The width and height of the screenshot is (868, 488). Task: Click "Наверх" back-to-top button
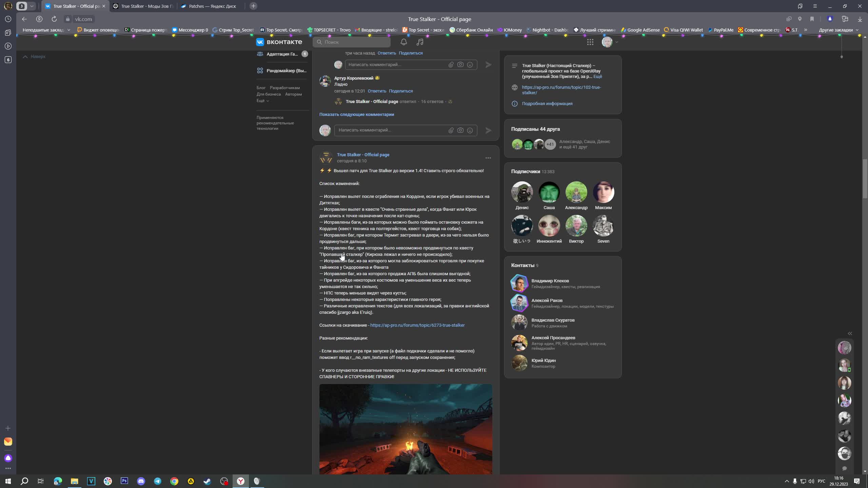coord(34,57)
